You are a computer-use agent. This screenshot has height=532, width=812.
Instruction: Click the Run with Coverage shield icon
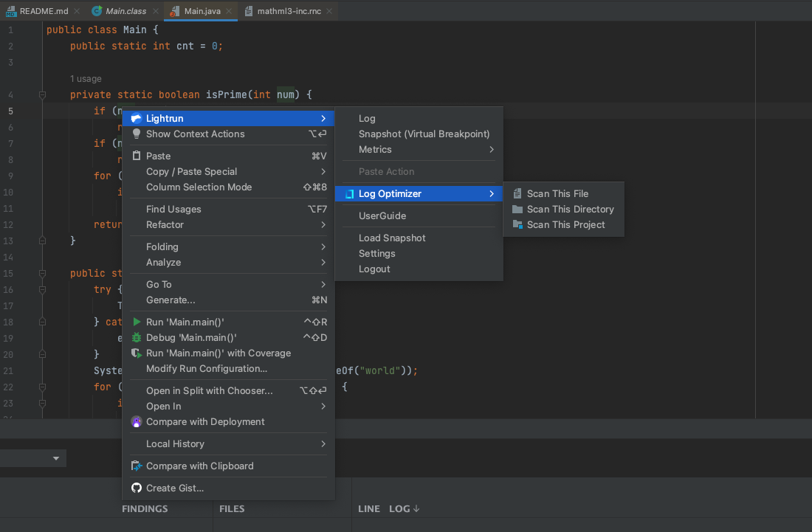[136, 353]
